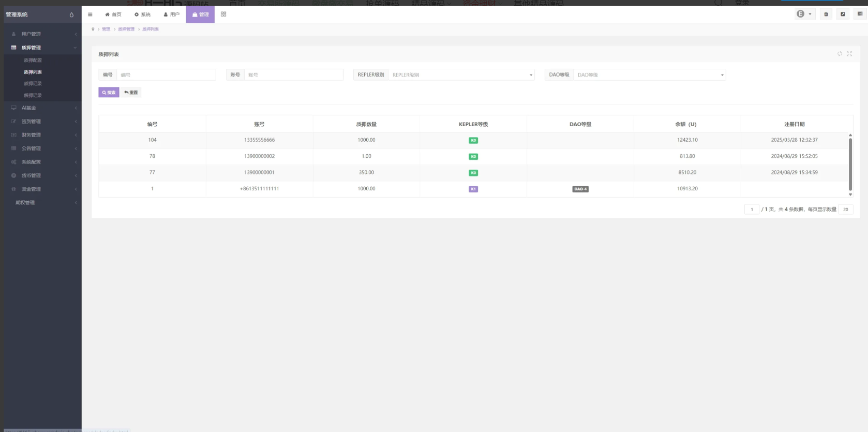Screen dimensions: 868x432
Task: Click the external-link icon beside the trash icon
Action: coord(843,14)
